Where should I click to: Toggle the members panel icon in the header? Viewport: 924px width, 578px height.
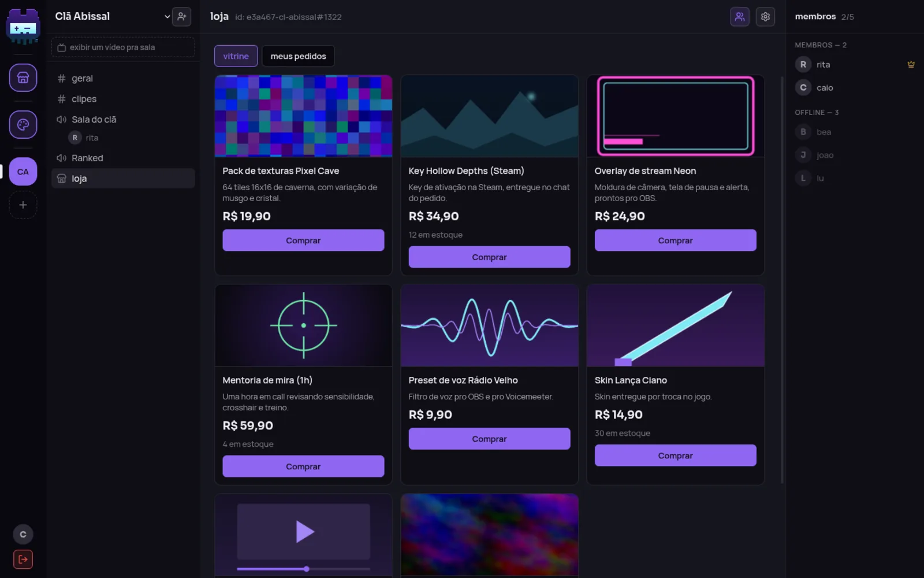click(740, 17)
